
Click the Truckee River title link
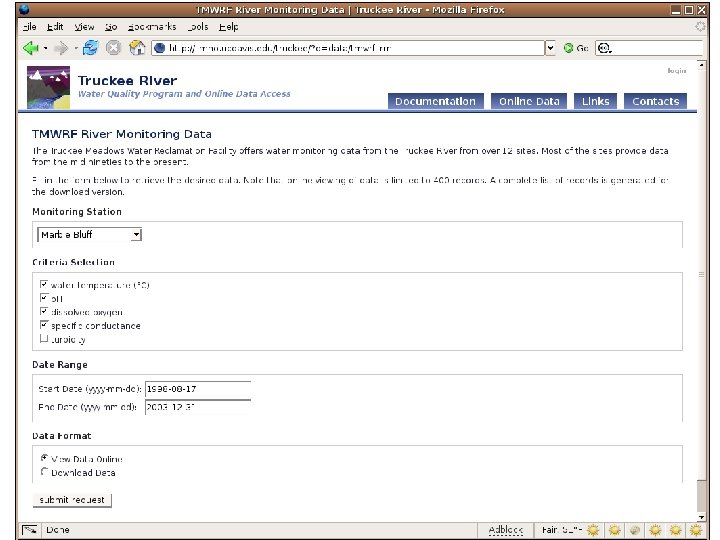[x=127, y=80]
